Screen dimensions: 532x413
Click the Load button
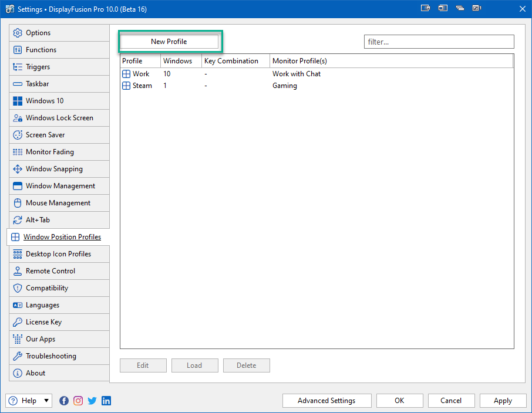pos(194,365)
